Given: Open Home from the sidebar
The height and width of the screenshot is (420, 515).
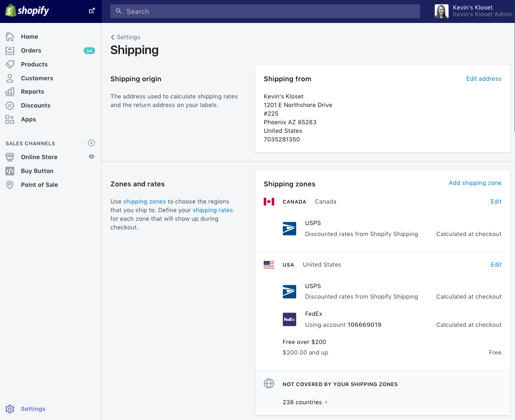Looking at the screenshot, I should point(10,36).
